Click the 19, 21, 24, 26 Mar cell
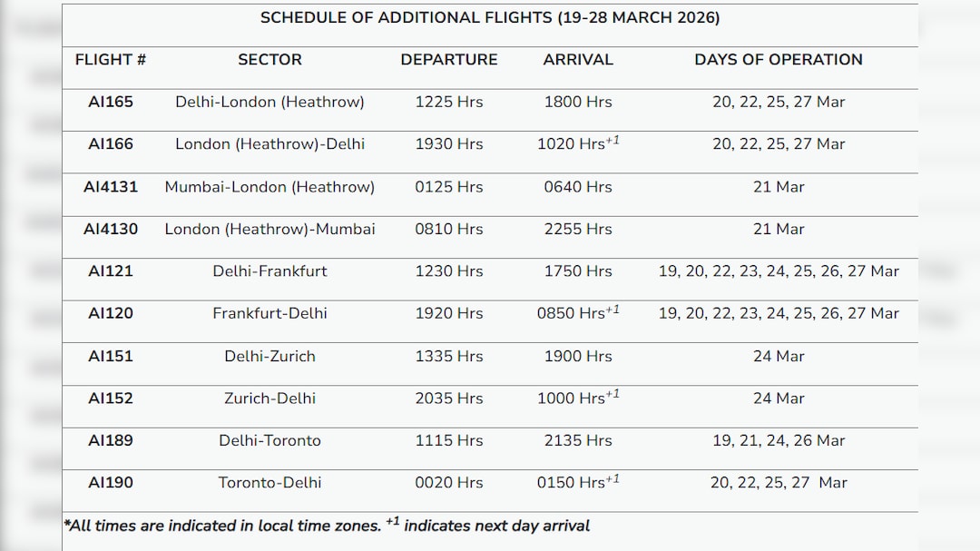 coord(779,440)
